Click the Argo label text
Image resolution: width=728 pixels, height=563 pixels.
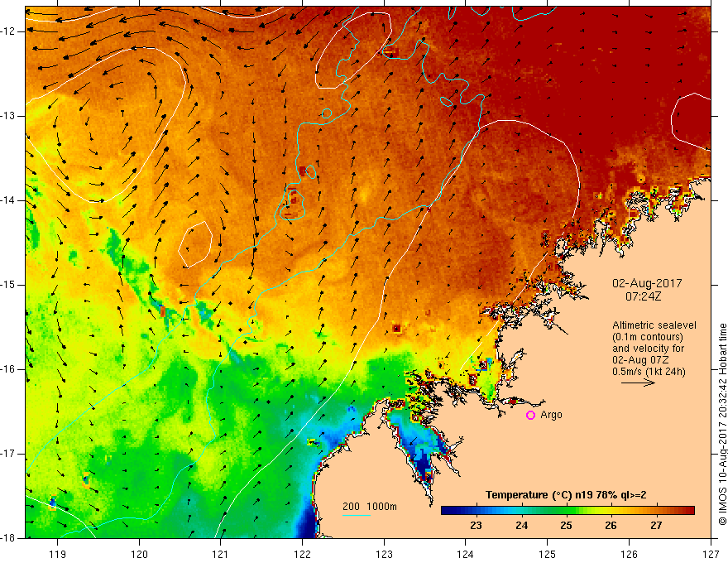pos(551,415)
